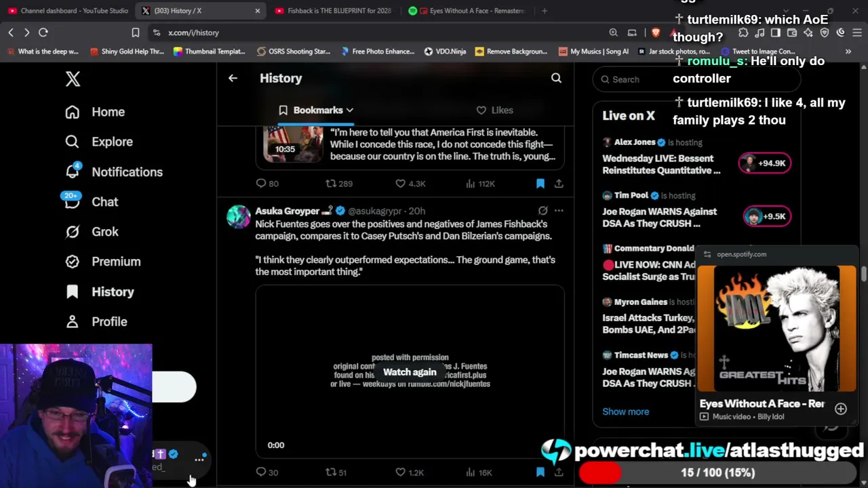Screen dimensions: 868x488
Task: Repost the Asuka Groyper tweet
Action: 336,472
